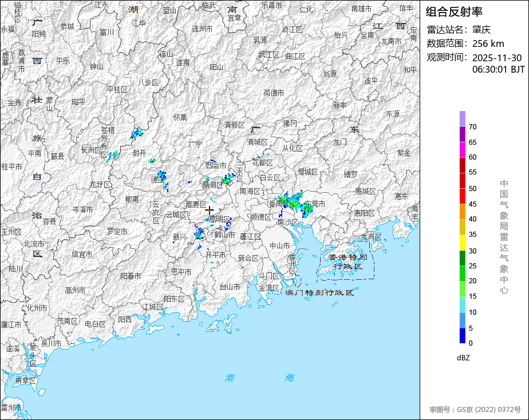This screenshot has height=420, width=529.
Task: Click the orange 40 dBZ legend swatch
Action: [462, 212]
